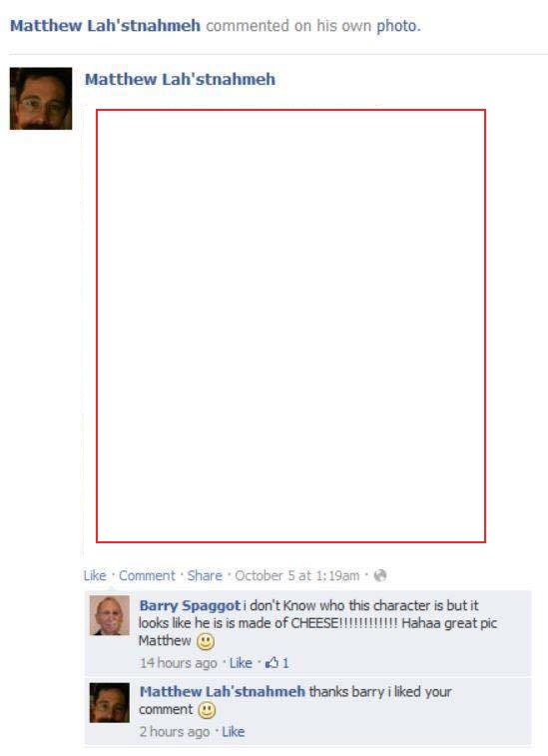This screenshot has width=548, height=756.
Task: Click the globe public privacy icon
Action: click(380, 575)
